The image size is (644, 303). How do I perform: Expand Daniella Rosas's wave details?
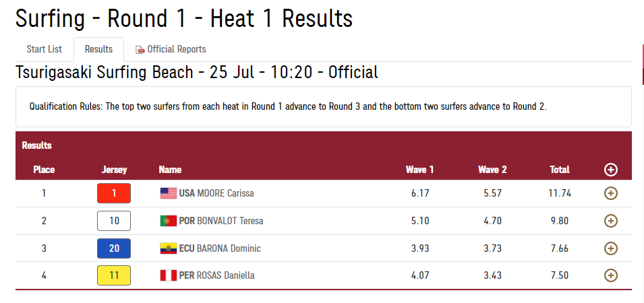tap(610, 275)
